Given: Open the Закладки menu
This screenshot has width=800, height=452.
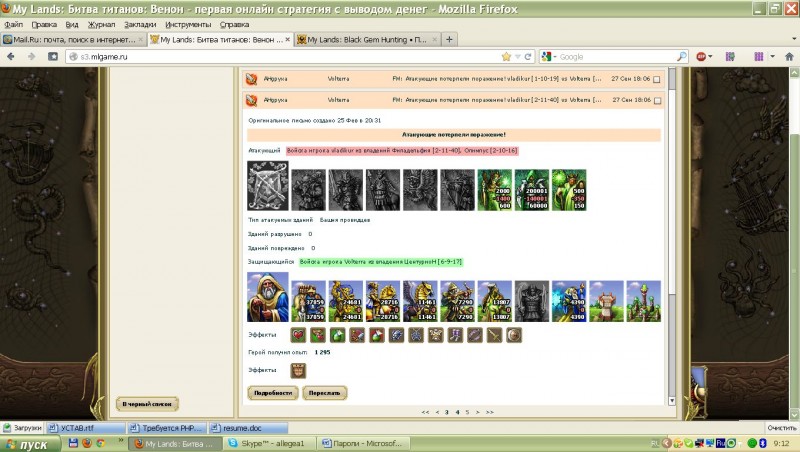Looking at the screenshot, I should [140, 22].
